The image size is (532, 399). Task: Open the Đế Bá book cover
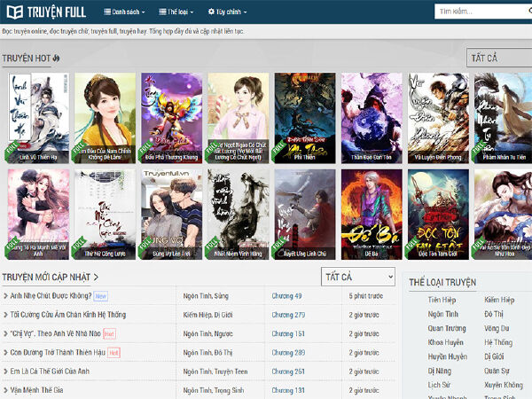coord(372,215)
